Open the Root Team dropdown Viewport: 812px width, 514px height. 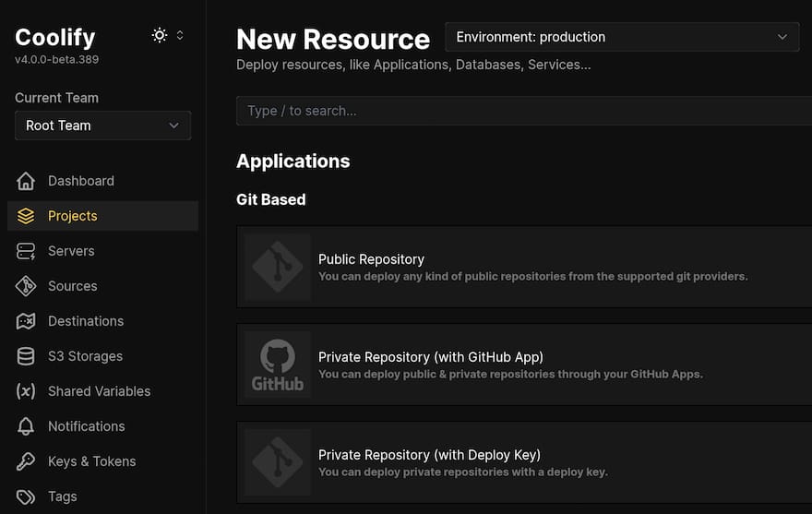coord(103,126)
